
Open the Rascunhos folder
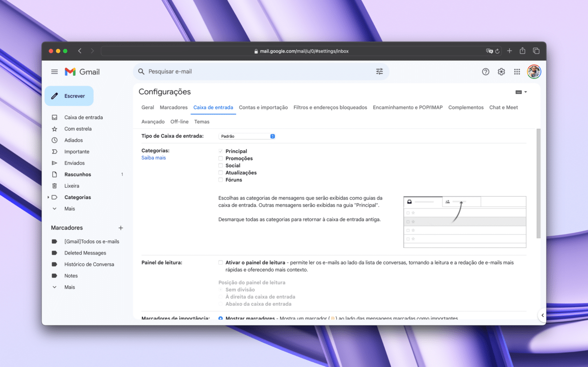coord(78,175)
